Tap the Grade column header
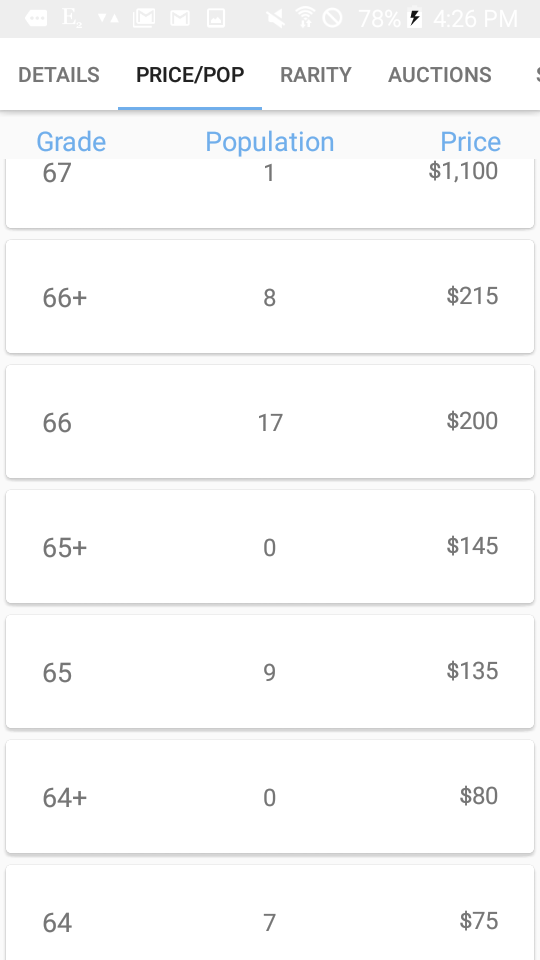540x960 pixels. 71,142
